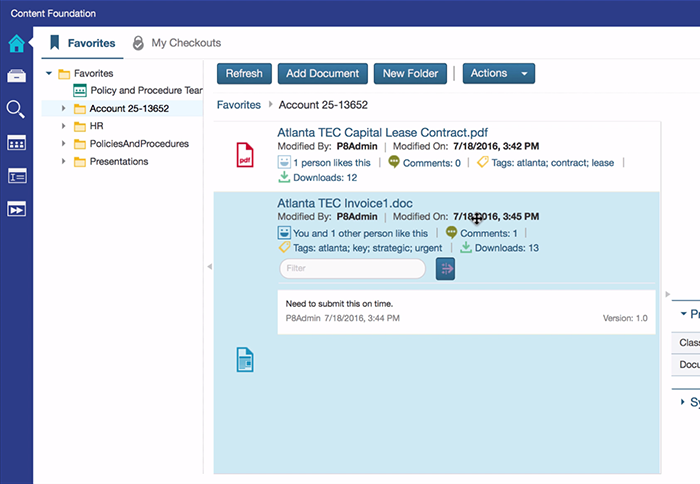Click the document icon of Invoice1.doc
The image size is (700, 484).
coord(244,359)
